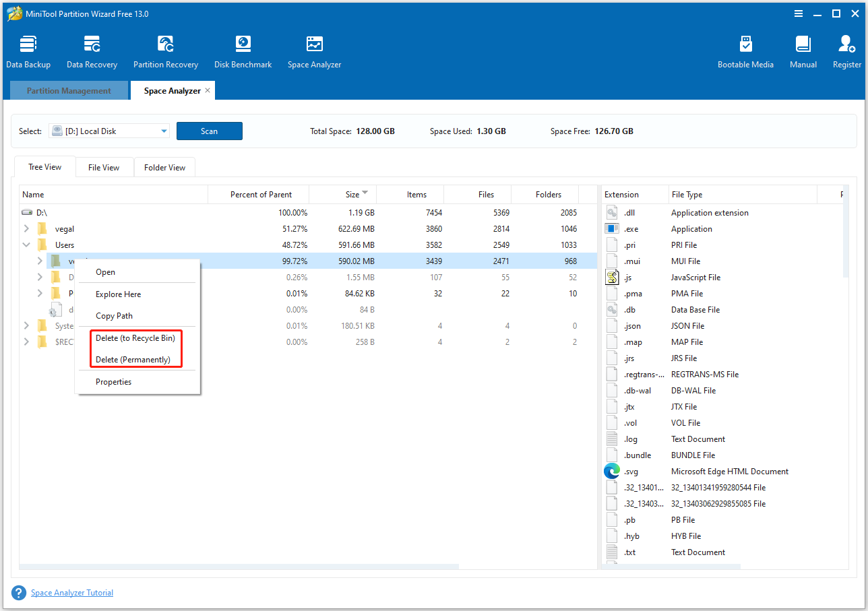The image size is (868, 611).
Task: Expand the vegal folder in tree view
Action: (x=26, y=228)
